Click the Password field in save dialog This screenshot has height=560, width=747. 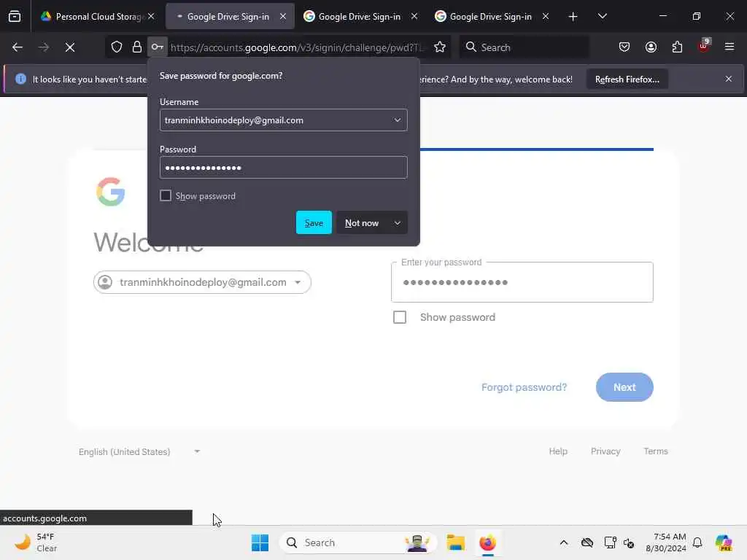[284, 168]
